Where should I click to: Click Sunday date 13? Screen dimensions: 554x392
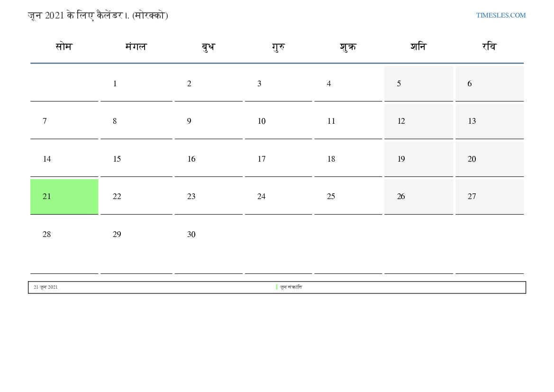coord(490,121)
